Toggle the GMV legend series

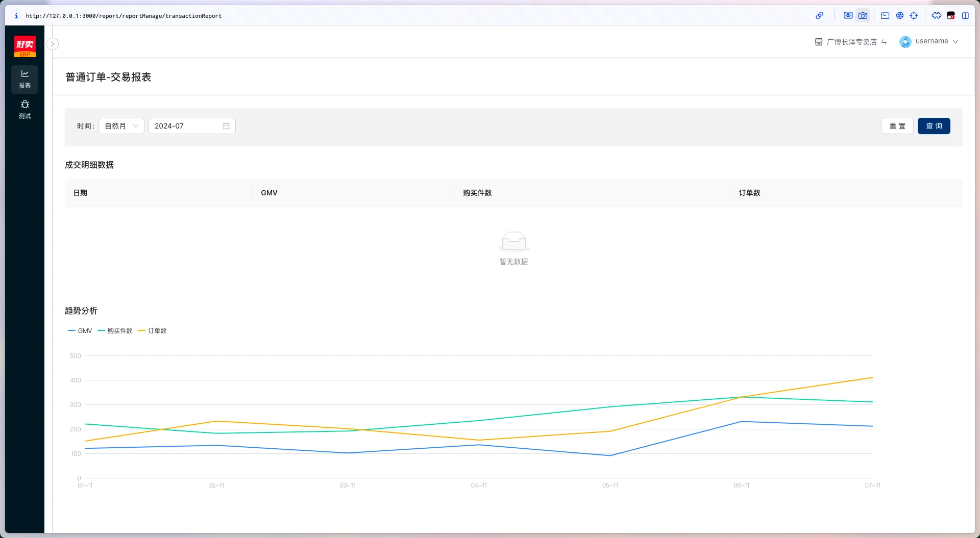[80, 331]
